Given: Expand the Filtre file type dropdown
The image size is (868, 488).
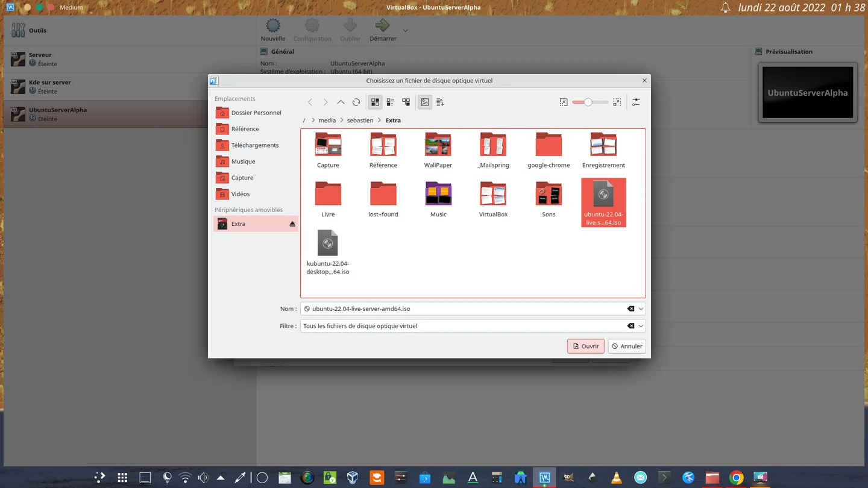Looking at the screenshot, I should coord(641,326).
